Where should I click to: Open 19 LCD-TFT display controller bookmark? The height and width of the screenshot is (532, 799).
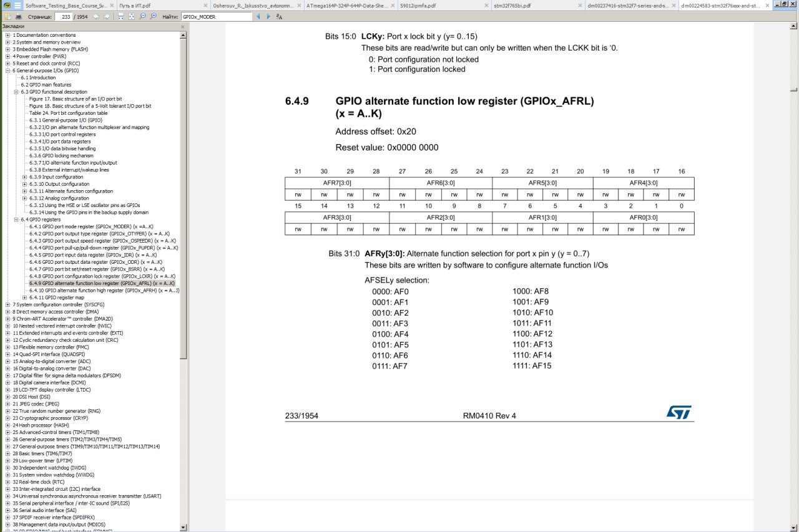tap(51, 390)
